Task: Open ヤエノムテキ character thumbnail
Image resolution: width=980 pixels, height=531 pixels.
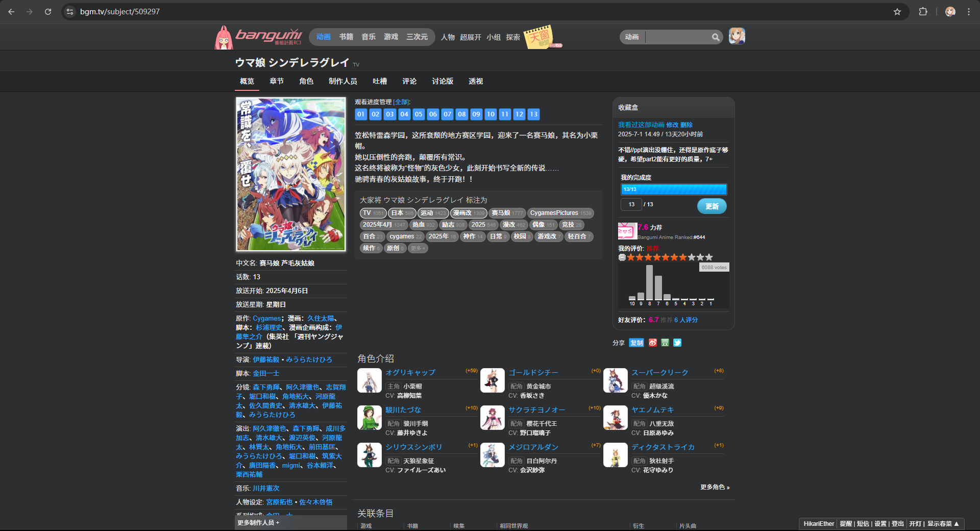Action: [x=616, y=418]
